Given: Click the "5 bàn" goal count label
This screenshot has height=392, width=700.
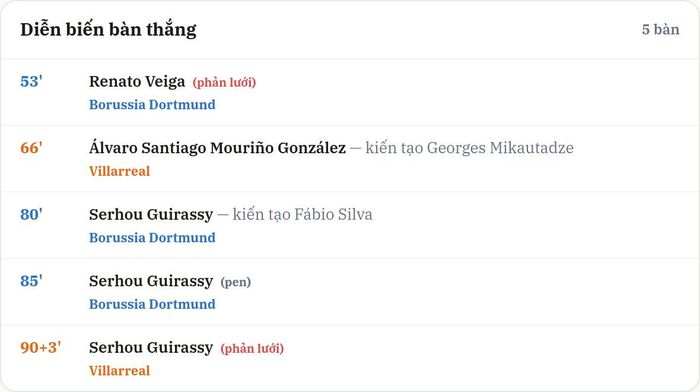Looking at the screenshot, I should [x=661, y=29].
